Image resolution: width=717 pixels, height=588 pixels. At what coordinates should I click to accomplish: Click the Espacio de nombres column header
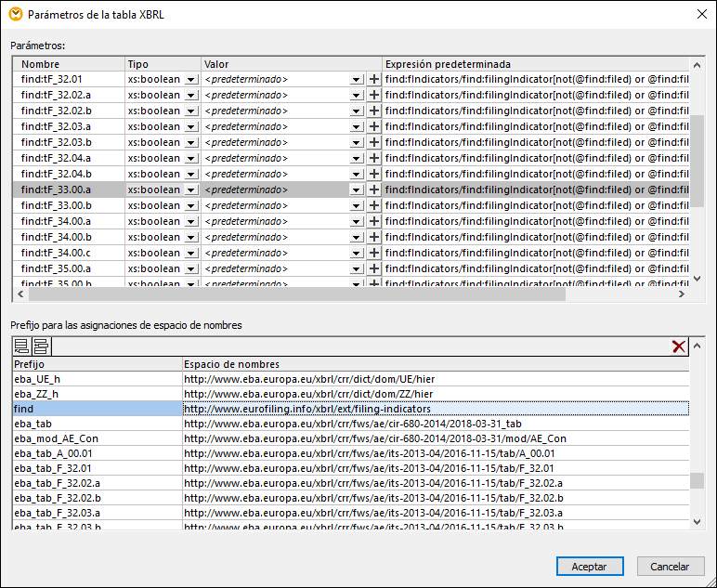point(436,364)
